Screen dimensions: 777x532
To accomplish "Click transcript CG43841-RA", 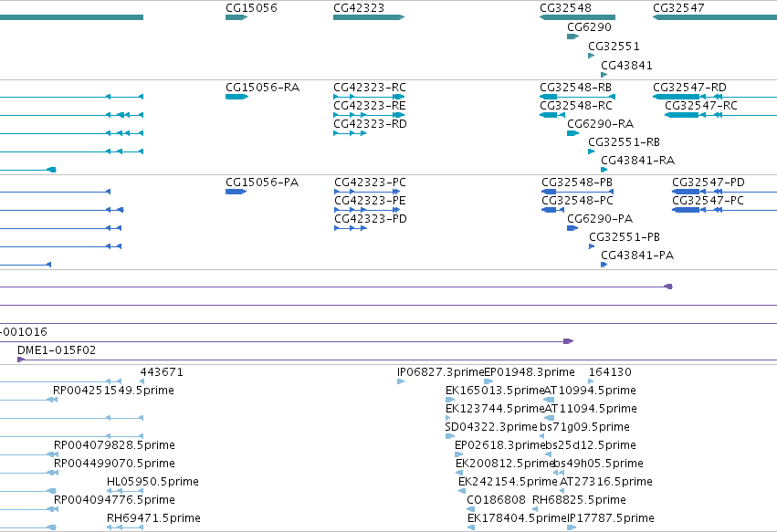I will [638, 161].
